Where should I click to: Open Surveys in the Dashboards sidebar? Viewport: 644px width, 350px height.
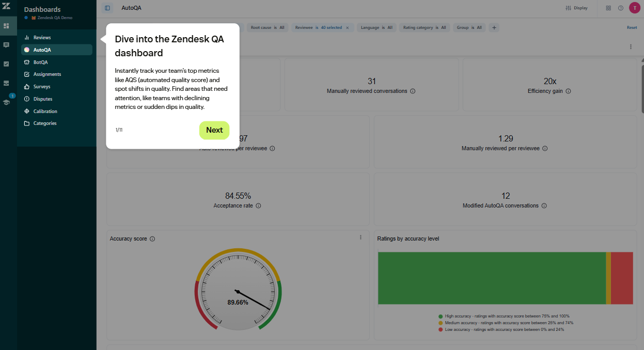(x=57, y=87)
